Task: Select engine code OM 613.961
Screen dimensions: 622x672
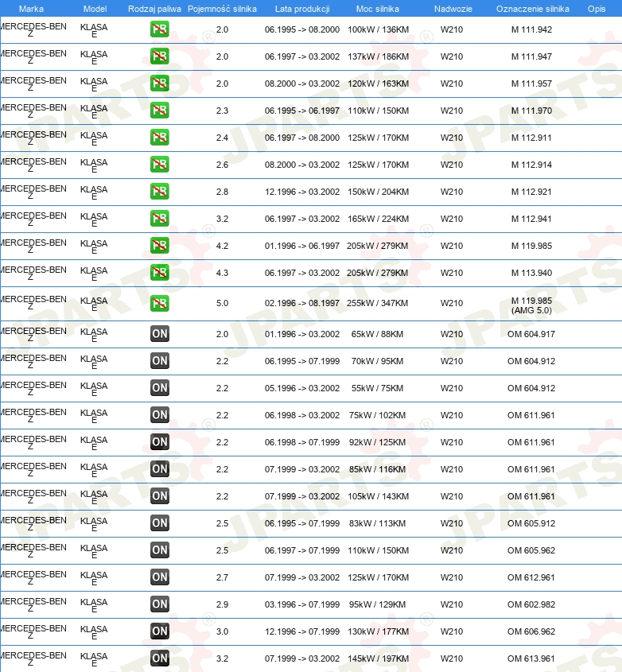Action: click(531, 658)
